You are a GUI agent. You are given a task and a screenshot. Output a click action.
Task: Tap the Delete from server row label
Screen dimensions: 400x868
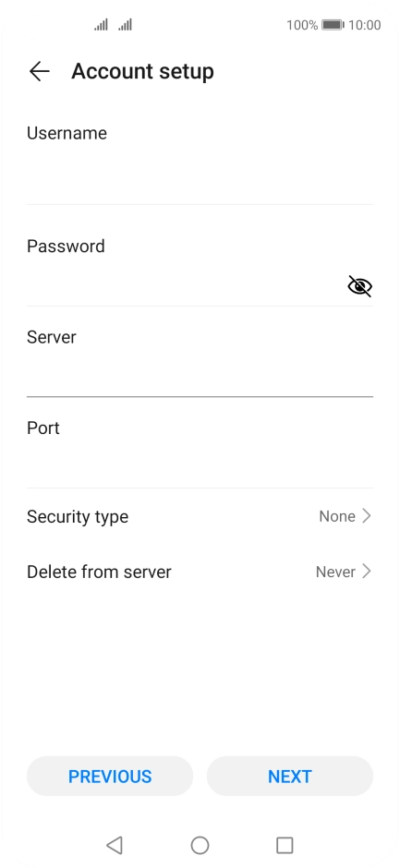[x=99, y=572]
